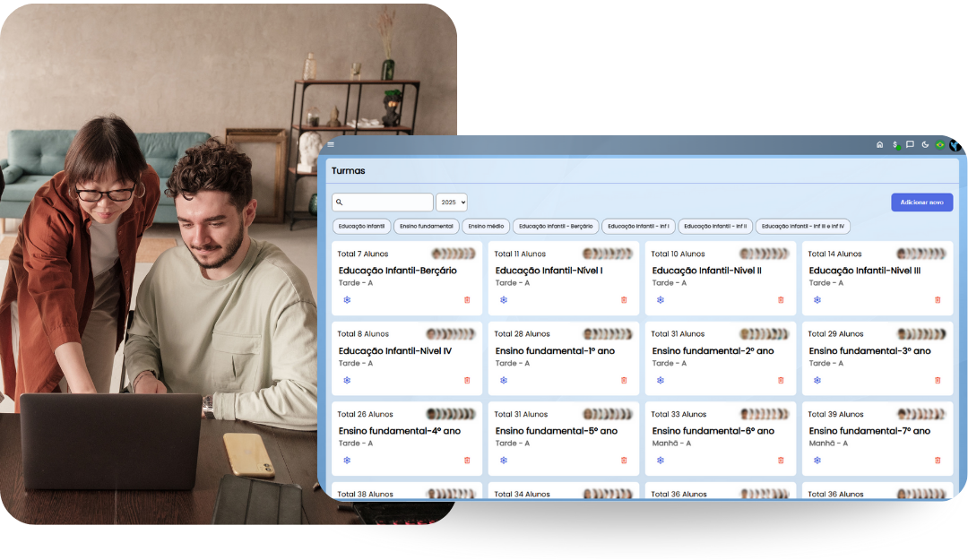The height and width of the screenshot is (560, 968).
Task: Click the snowflake icon on Ensino fundamental-7º ano card
Action: click(817, 460)
